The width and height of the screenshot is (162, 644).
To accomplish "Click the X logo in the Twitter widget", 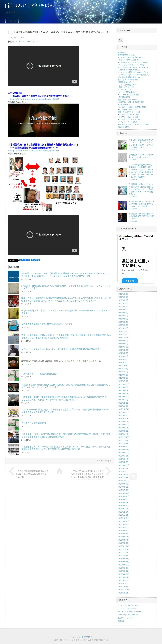I will 124,249.
